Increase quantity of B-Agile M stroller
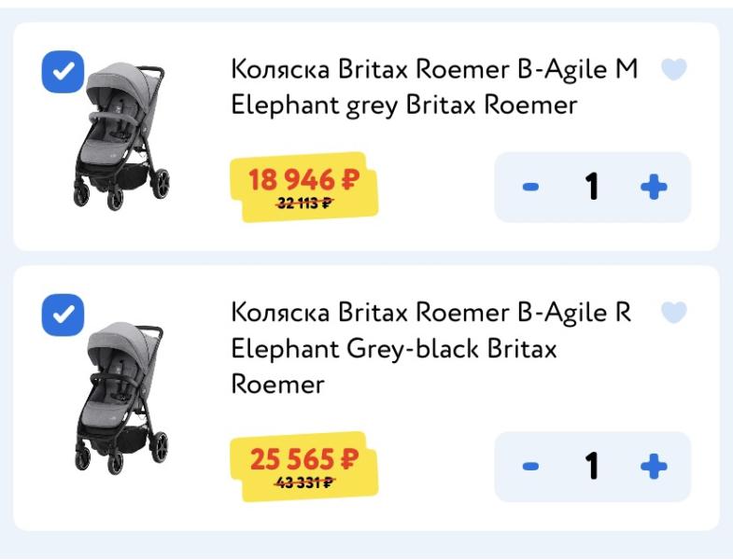The width and height of the screenshot is (733, 560). click(x=654, y=188)
